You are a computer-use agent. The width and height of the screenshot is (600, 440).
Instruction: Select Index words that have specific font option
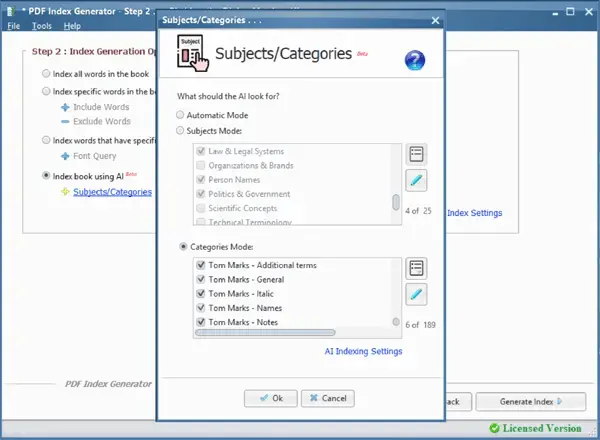pyautogui.click(x=46, y=140)
